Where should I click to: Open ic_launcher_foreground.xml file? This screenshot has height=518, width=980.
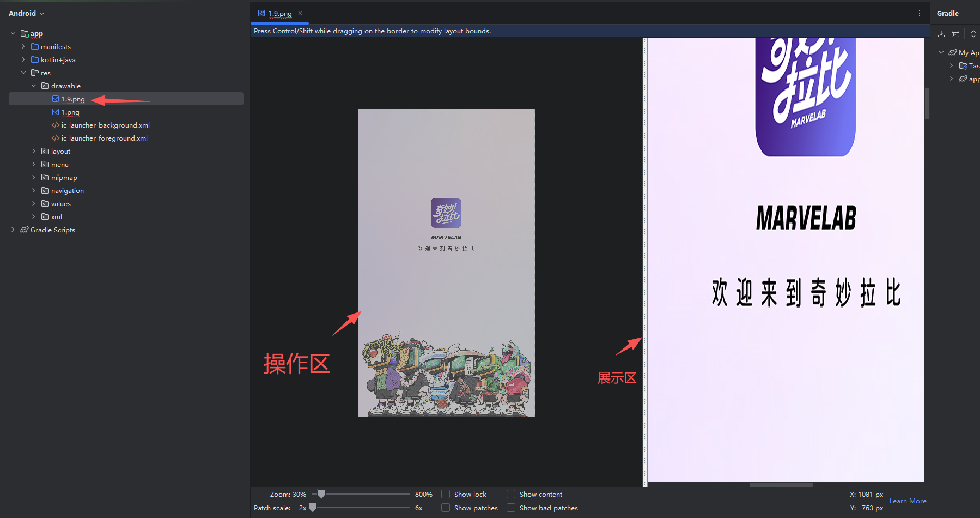pyautogui.click(x=104, y=138)
